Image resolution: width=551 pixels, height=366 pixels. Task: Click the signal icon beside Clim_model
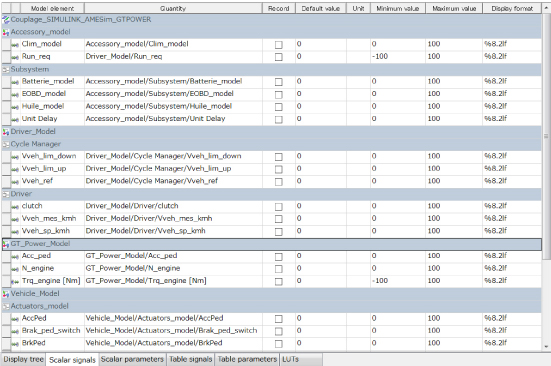coord(15,45)
